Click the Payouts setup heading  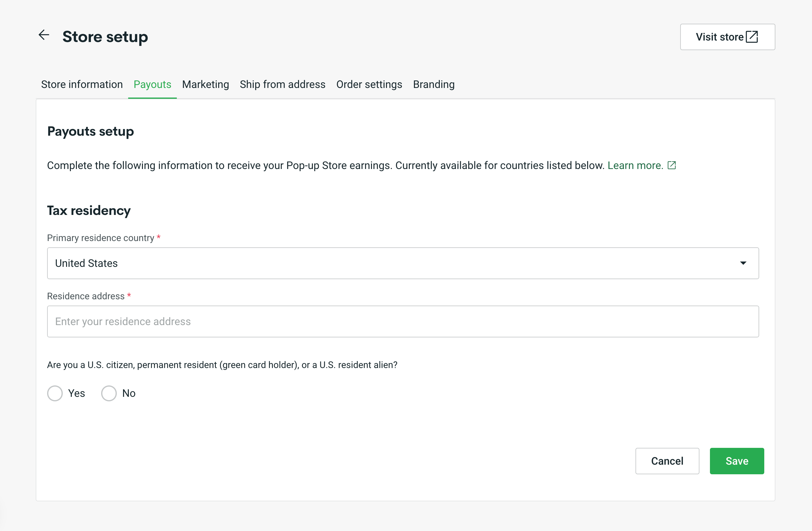click(90, 131)
